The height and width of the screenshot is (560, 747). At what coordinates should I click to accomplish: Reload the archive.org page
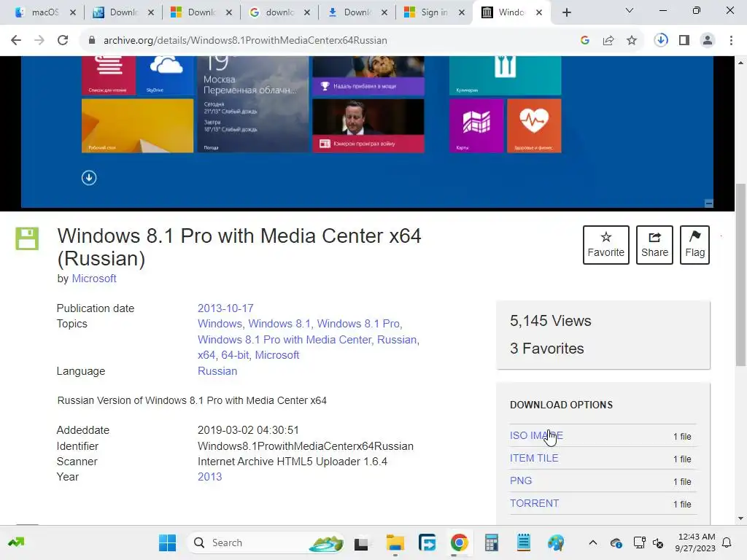(63, 41)
